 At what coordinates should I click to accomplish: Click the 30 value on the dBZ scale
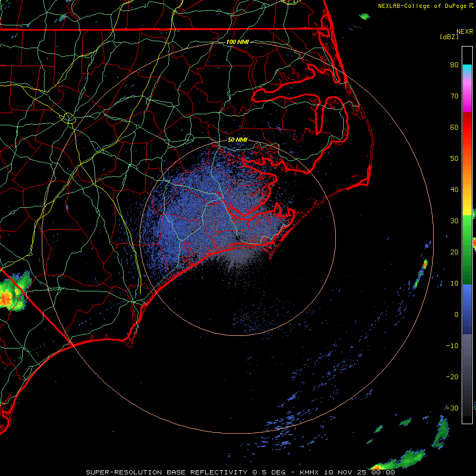[x=454, y=221]
